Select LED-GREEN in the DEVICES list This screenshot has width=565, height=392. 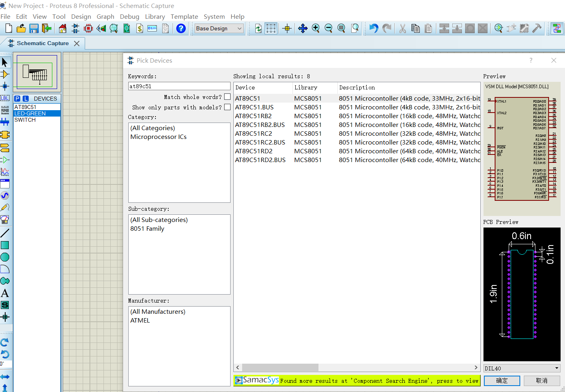(x=37, y=113)
